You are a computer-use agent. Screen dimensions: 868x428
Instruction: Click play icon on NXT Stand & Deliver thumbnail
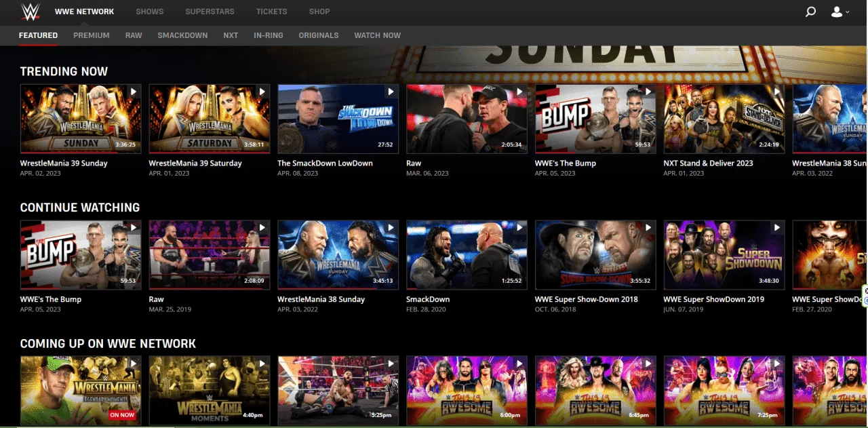pyautogui.click(x=777, y=92)
